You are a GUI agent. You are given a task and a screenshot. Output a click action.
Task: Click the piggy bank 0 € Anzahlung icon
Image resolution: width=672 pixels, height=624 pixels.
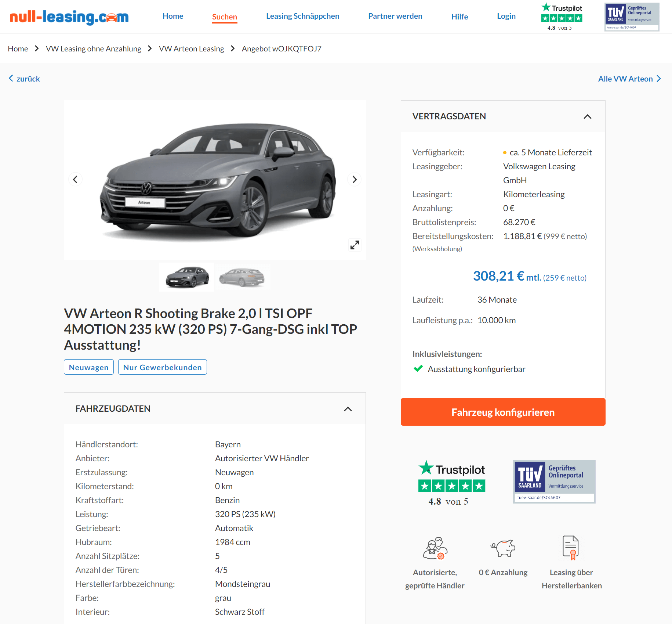point(503,548)
